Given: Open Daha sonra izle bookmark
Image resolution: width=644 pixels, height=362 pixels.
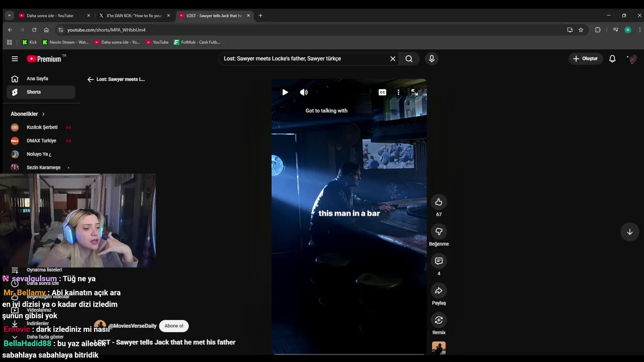Looking at the screenshot, I should click(117, 42).
